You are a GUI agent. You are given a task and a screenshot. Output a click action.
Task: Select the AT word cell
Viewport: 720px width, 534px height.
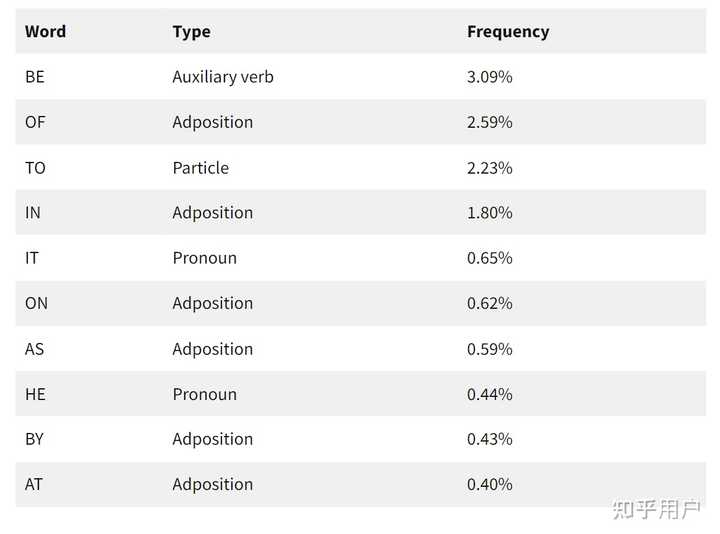[34, 484]
